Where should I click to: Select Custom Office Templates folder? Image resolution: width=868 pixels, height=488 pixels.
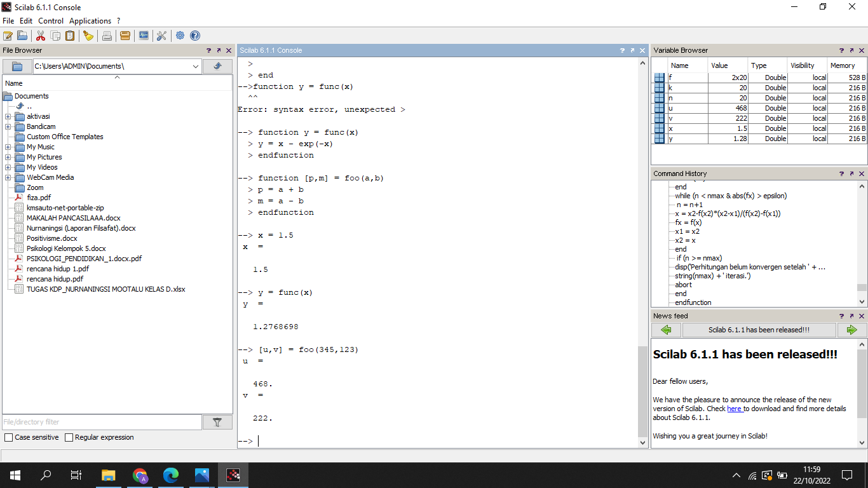coord(65,137)
